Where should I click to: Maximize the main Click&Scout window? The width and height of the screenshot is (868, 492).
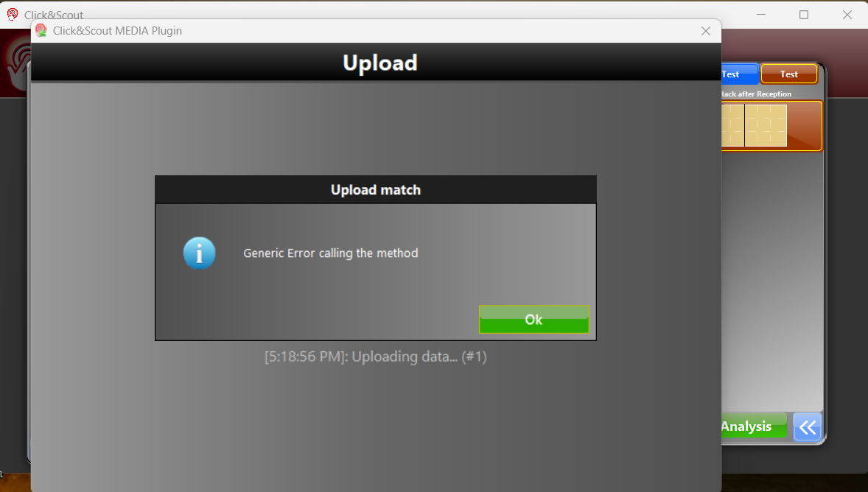click(x=804, y=15)
